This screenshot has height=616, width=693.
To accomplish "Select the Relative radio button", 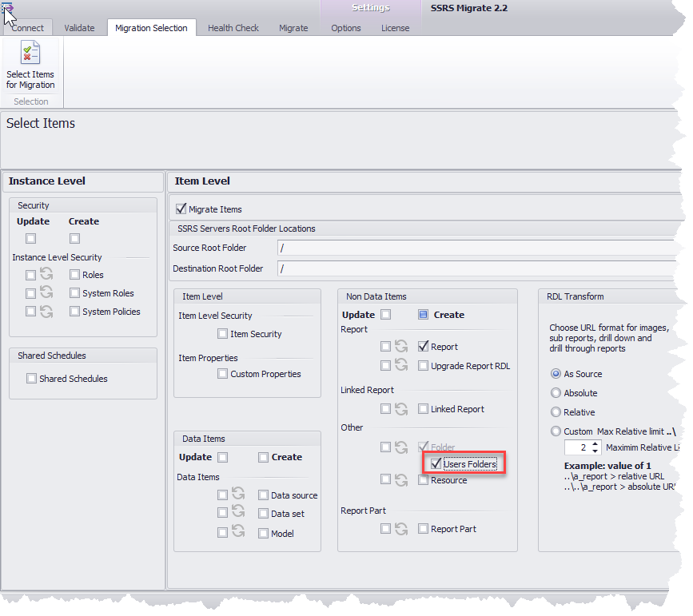I will [556, 411].
